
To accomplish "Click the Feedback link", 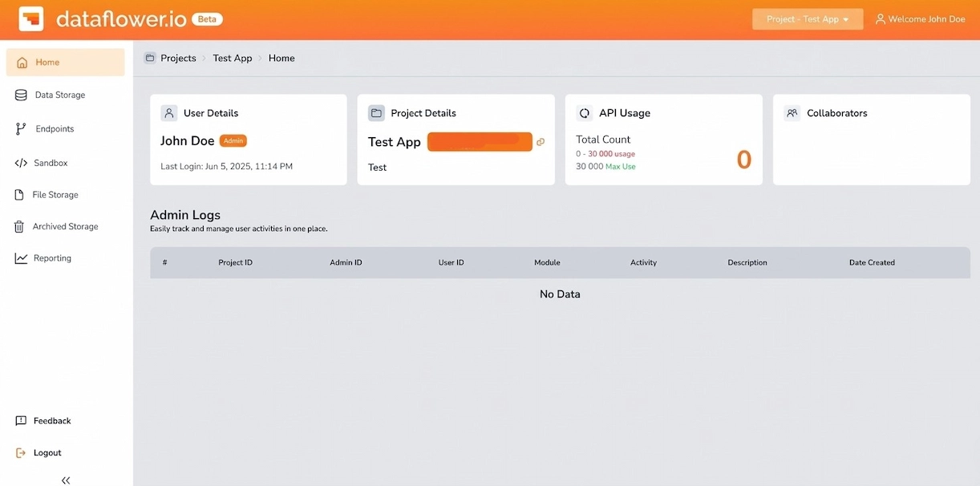I will click(52, 421).
